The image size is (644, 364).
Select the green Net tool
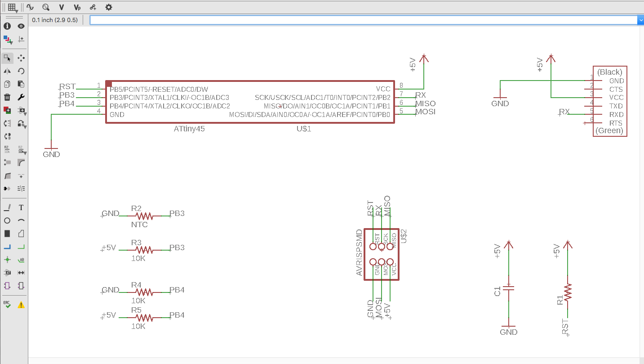21,247
